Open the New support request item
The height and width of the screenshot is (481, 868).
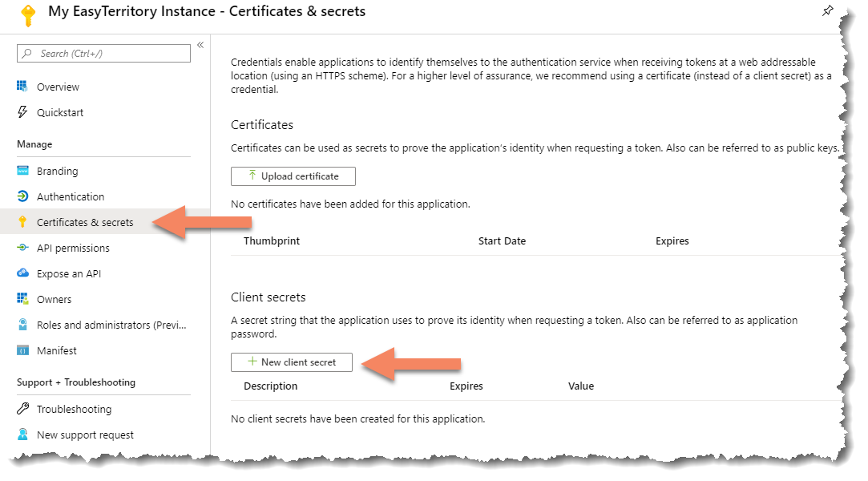pos(85,435)
